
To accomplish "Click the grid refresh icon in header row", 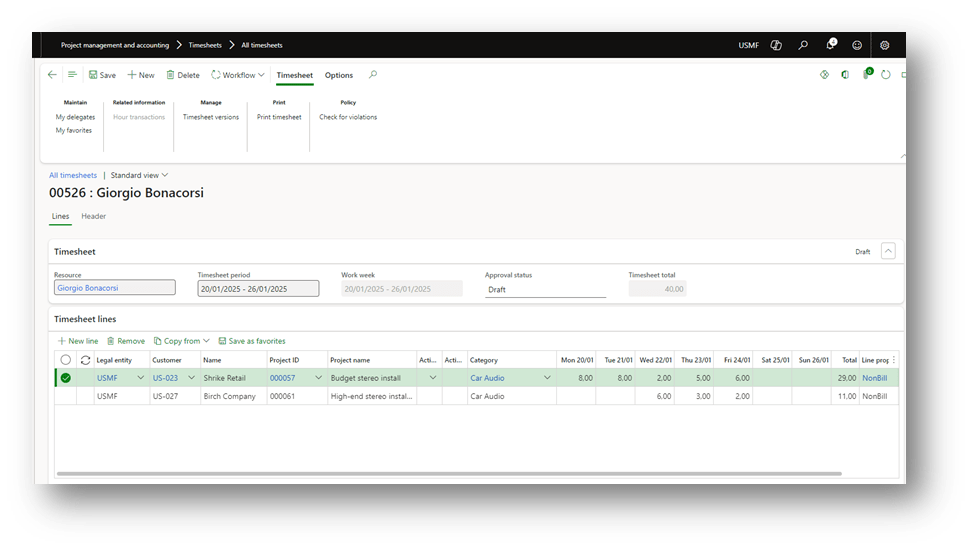I will 85,360.
